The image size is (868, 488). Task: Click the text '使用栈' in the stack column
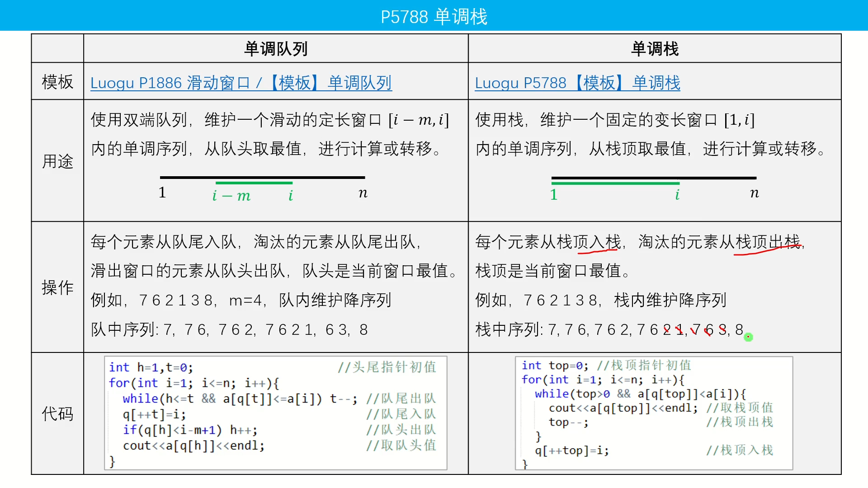500,120
